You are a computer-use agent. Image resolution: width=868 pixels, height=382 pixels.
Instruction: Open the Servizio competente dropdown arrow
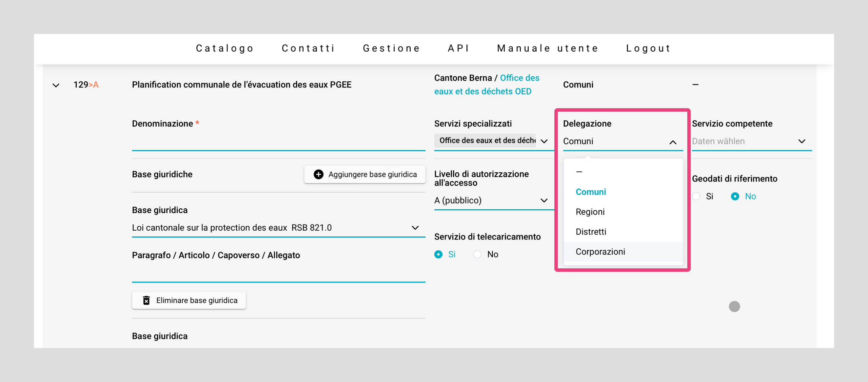coord(802,141)
